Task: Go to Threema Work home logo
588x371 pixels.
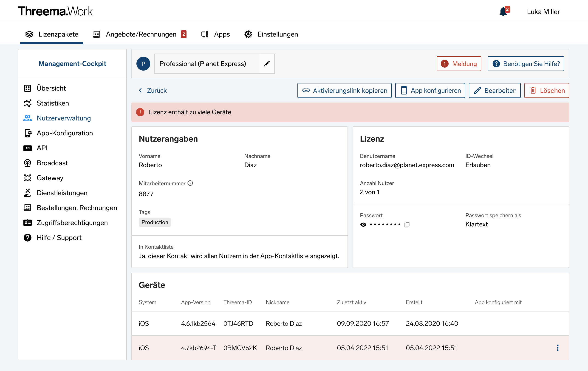Action: 55,11
